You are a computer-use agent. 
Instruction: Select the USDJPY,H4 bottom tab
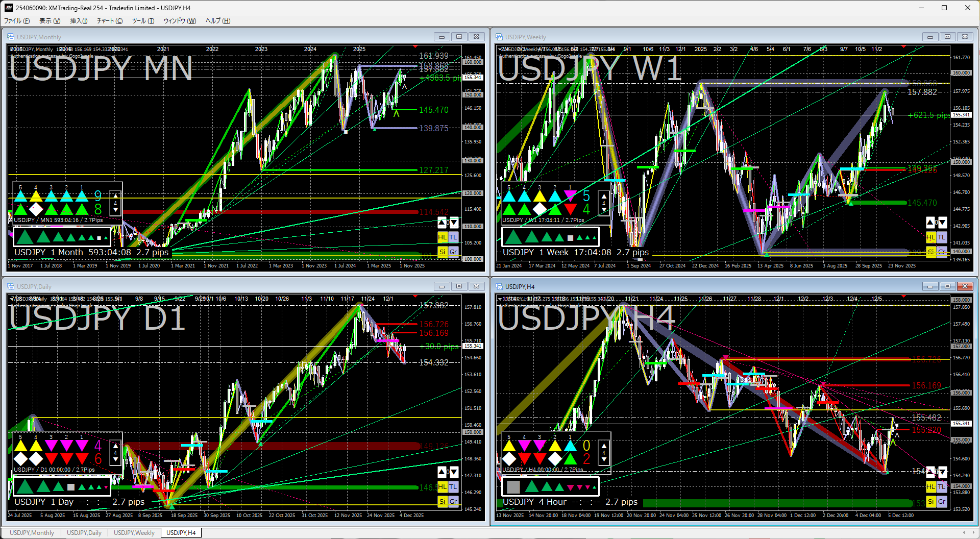[x=181, y=533]
